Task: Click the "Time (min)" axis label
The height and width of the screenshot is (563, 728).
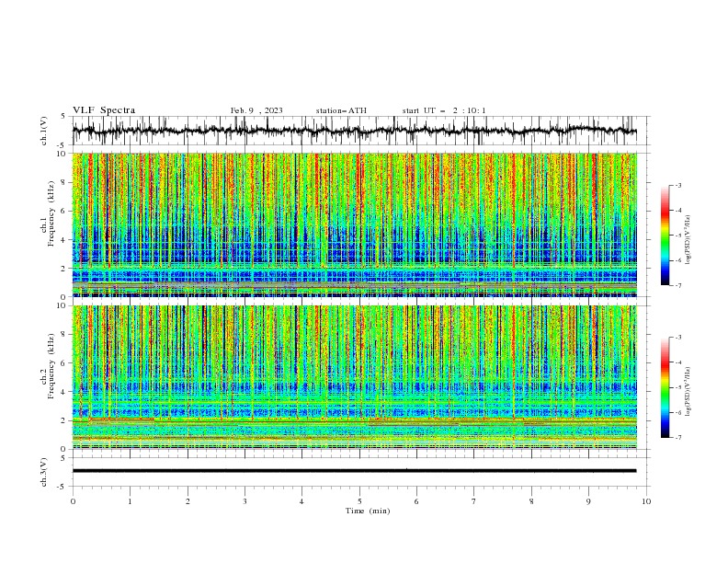Action: pos(368,511)
